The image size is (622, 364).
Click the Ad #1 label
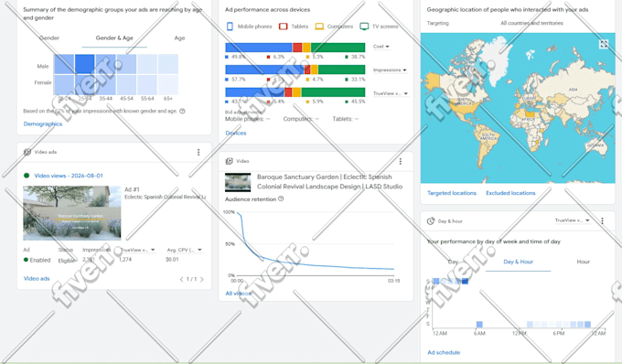click(x=132, y=189)
